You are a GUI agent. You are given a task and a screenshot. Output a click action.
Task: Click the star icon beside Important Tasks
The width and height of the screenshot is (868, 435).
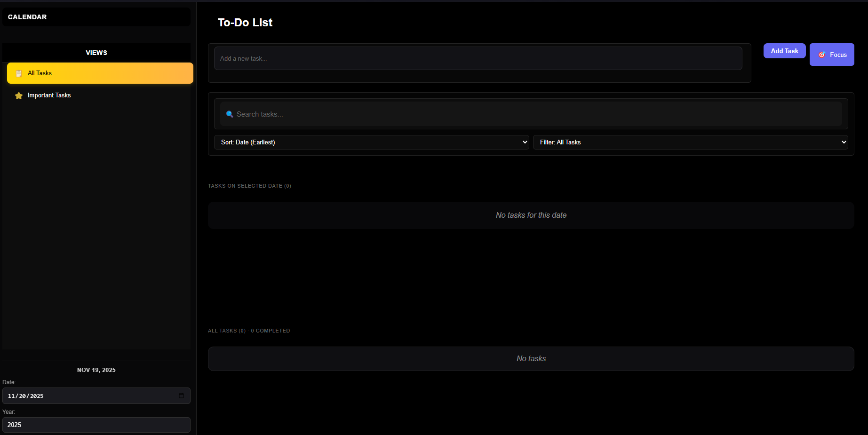pos(18,95)
